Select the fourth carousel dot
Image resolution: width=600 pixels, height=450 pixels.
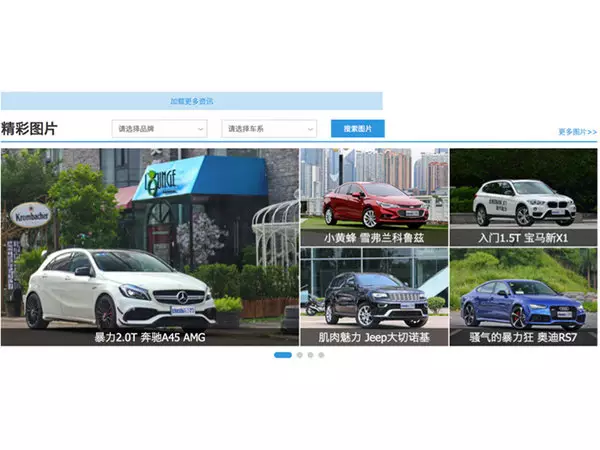(321, 355)
